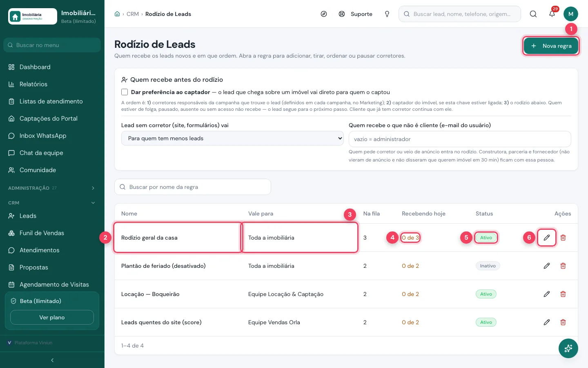Click the lightbulb tips icon
The width and height of the screenshot is (588, 368).
tap(387, 14)
